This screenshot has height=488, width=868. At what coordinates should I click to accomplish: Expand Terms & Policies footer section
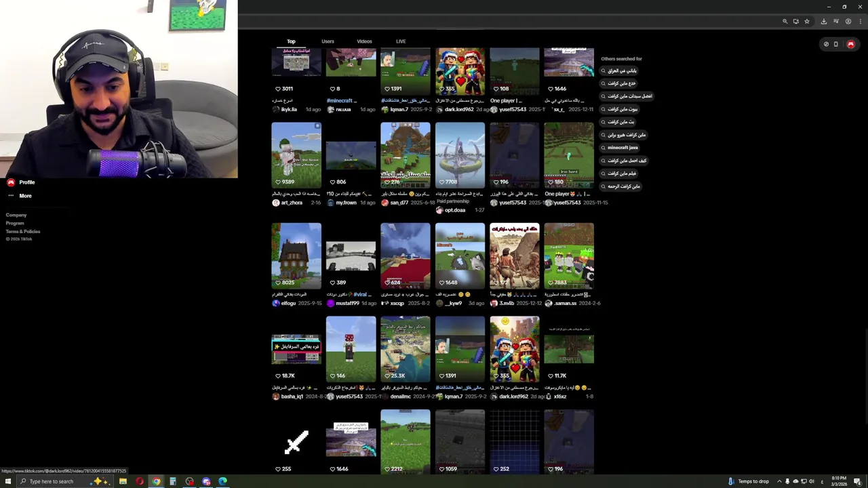point(23,231)
